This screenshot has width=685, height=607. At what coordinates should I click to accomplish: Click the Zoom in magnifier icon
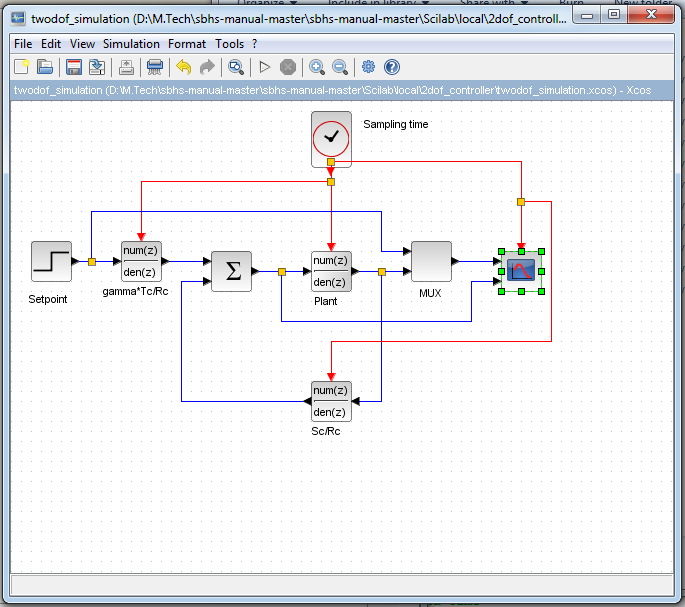pos(317,67)
